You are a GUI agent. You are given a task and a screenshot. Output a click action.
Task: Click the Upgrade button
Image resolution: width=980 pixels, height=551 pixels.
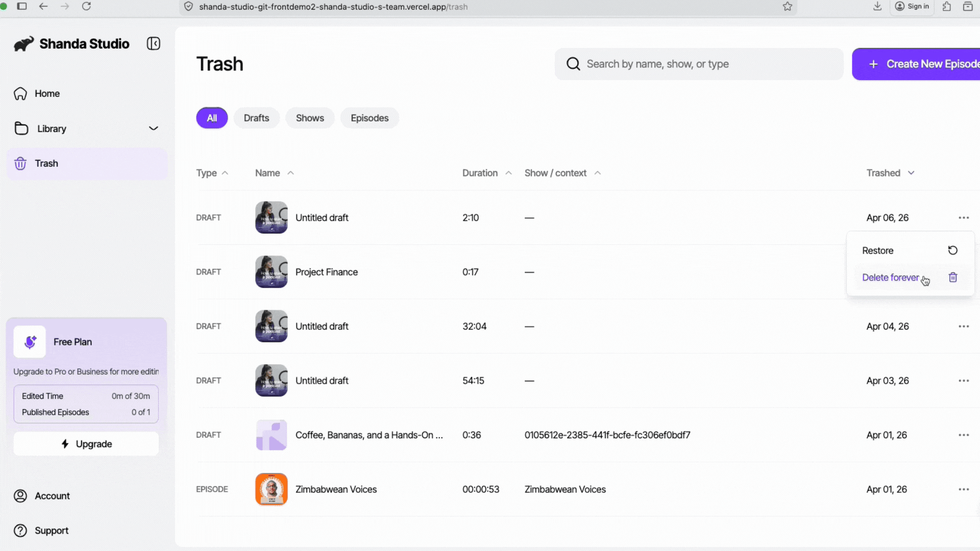point(86,444)
